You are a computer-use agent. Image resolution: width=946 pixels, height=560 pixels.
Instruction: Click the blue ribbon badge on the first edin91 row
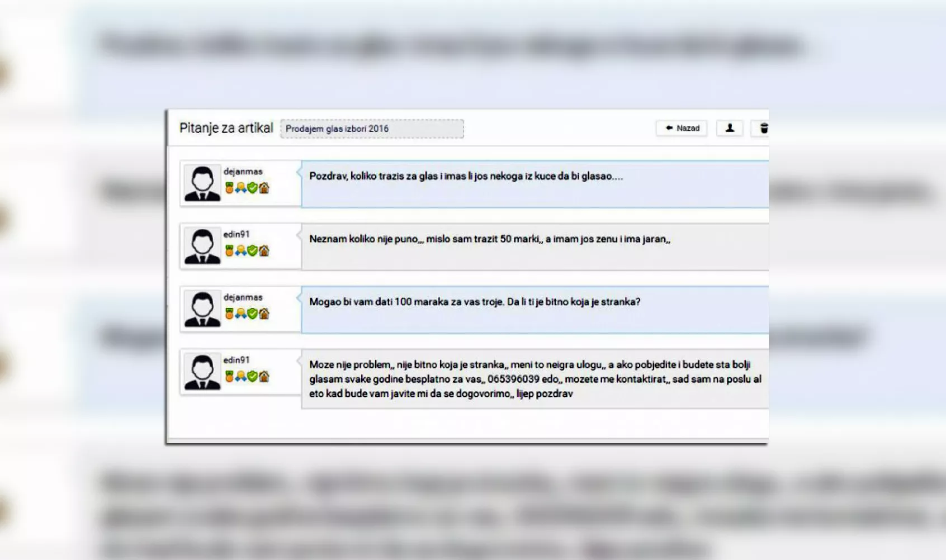point(241,250)
